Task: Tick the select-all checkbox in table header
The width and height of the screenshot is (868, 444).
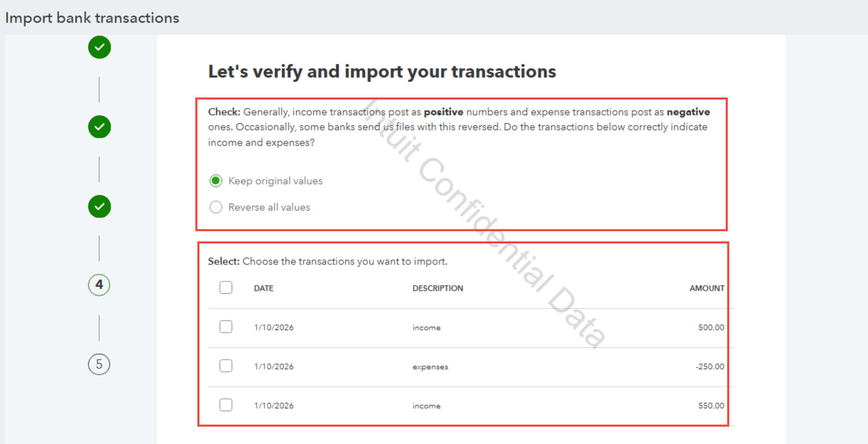Action: coord(226,288)
